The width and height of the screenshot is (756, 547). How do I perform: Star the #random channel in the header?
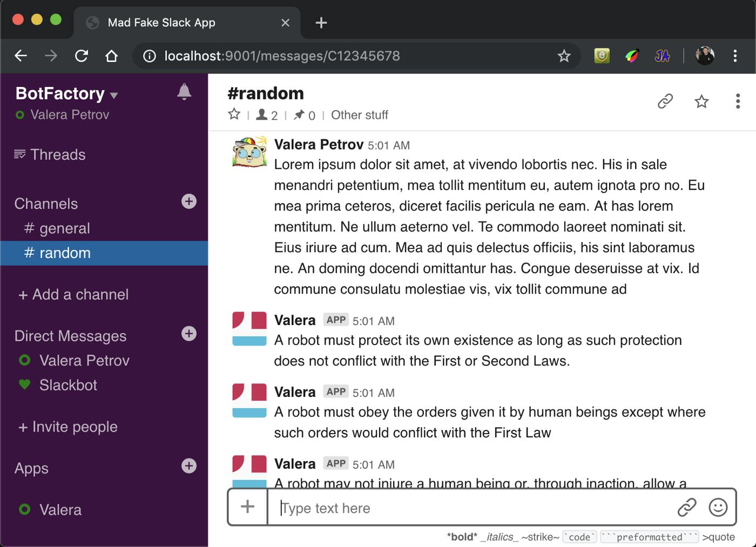pos(701,101)
